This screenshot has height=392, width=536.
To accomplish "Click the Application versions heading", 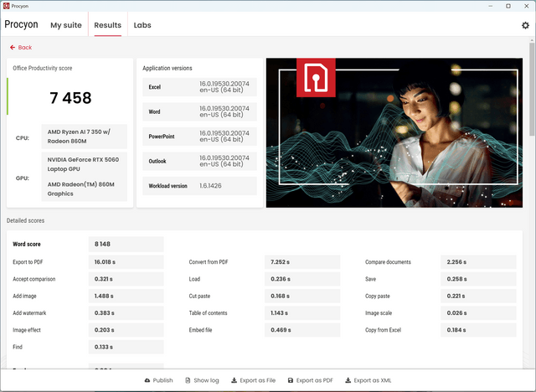I will click(x=167, y=68).
